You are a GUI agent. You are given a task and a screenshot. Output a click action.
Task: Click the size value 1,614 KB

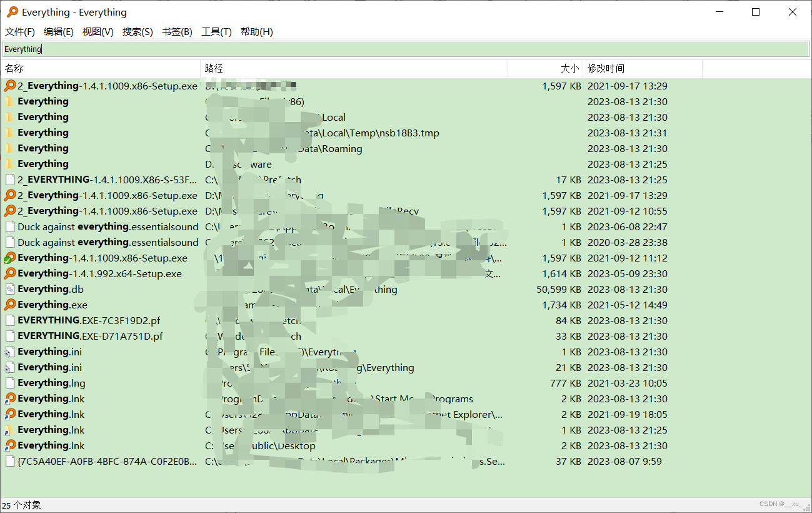561,273
